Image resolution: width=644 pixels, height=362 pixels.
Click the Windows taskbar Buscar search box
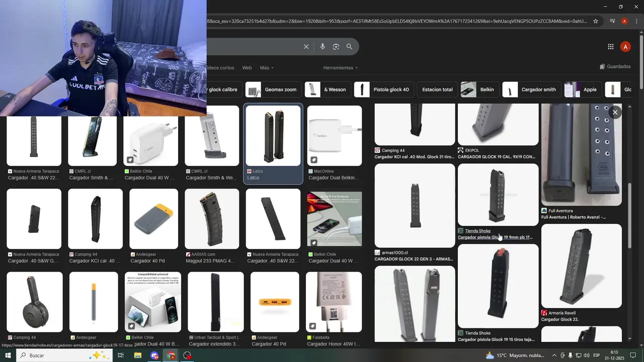(x=64, y=355)
